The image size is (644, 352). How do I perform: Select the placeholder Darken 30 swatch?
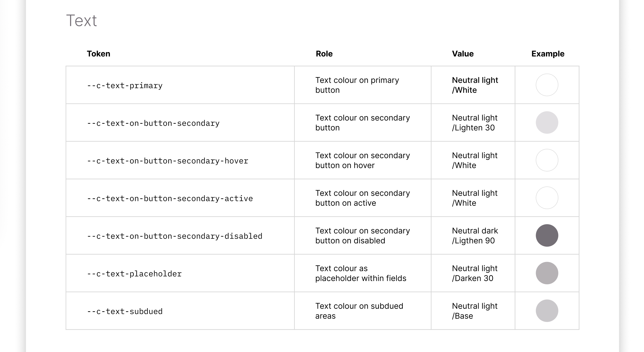point(547,273)
